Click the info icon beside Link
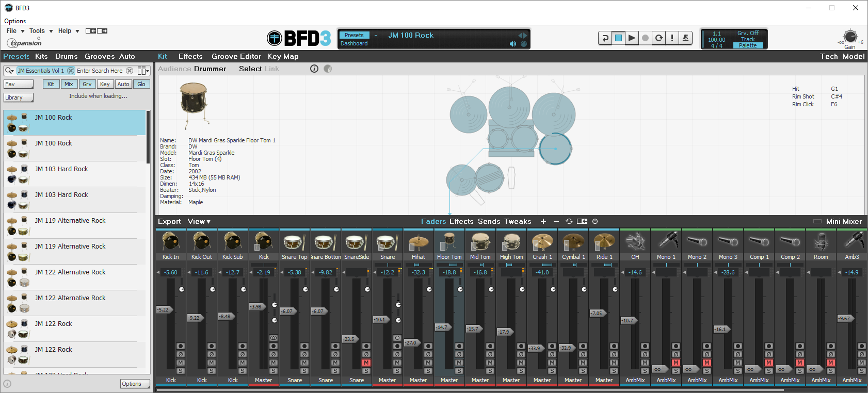 (x=314, y=69)
